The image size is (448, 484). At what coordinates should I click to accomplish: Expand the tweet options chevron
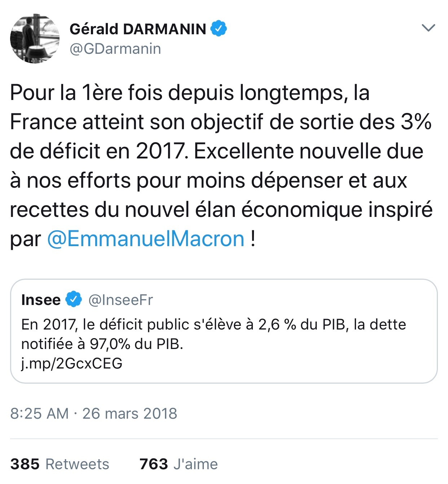tap(428, 28)
